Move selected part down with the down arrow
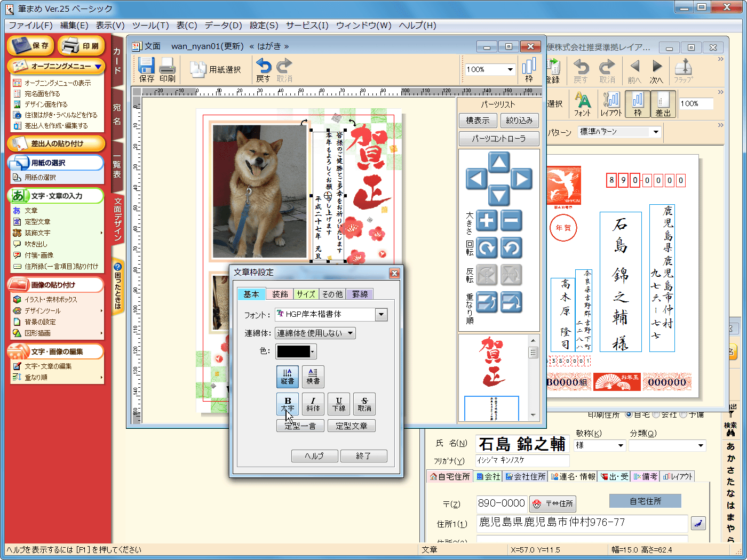 pyautogui.click(x=499, y=195)
